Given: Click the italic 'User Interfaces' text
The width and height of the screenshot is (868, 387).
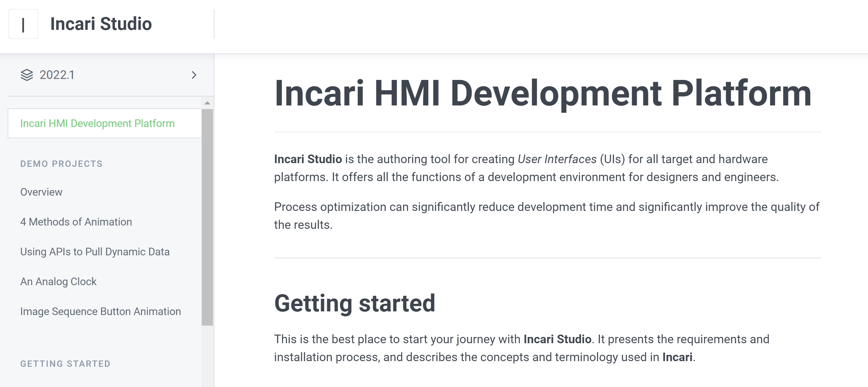Looking at the screenshot, I should [557, 159].
